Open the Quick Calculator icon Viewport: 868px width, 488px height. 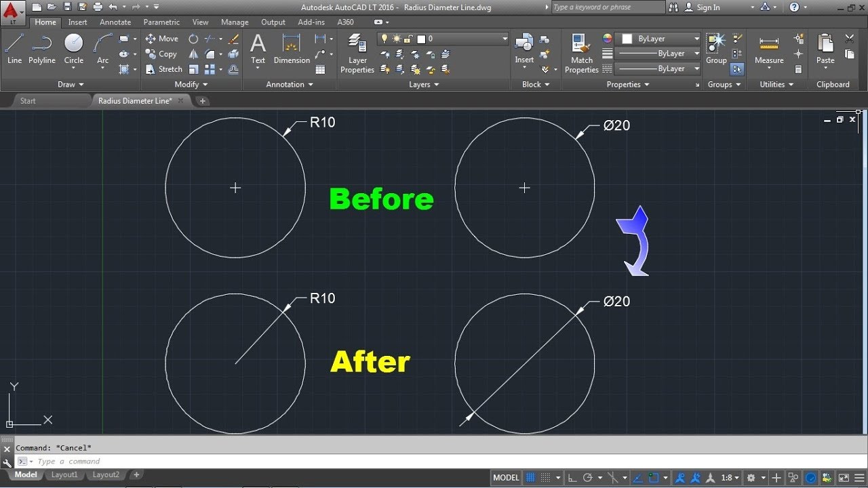(x=798, y=69)
